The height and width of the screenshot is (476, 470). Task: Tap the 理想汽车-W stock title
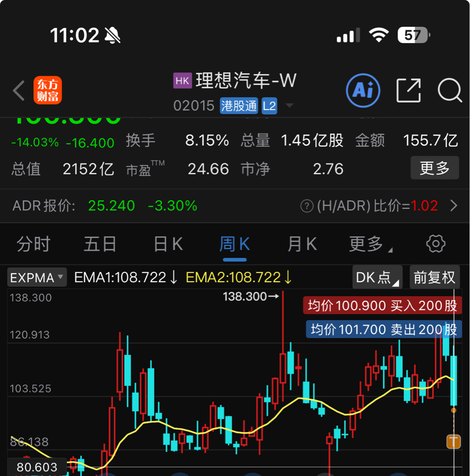[x=246, y=80]
